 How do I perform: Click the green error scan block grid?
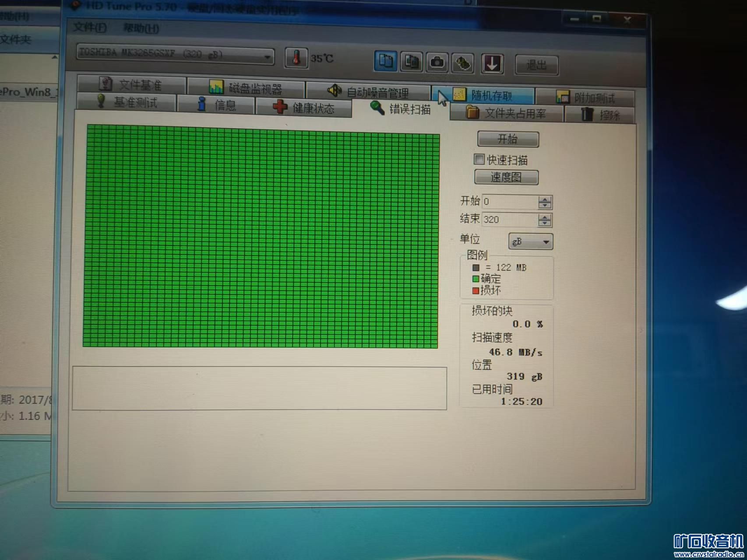[x=262, y=237]
